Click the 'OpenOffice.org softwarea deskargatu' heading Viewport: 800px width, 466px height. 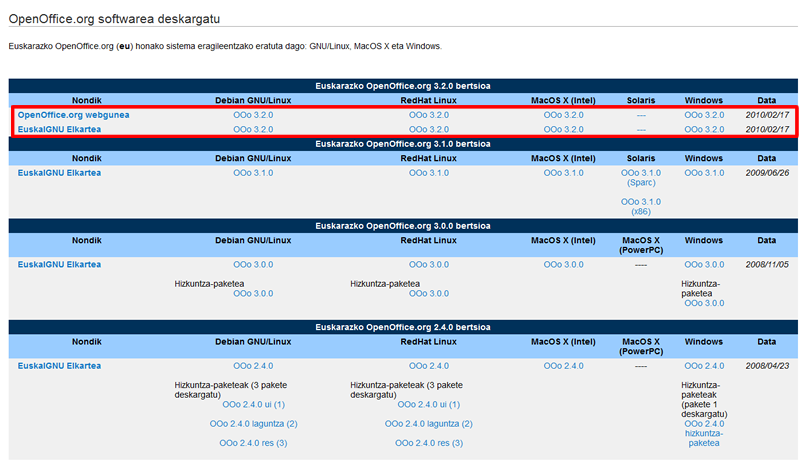(x=114, y=19)
